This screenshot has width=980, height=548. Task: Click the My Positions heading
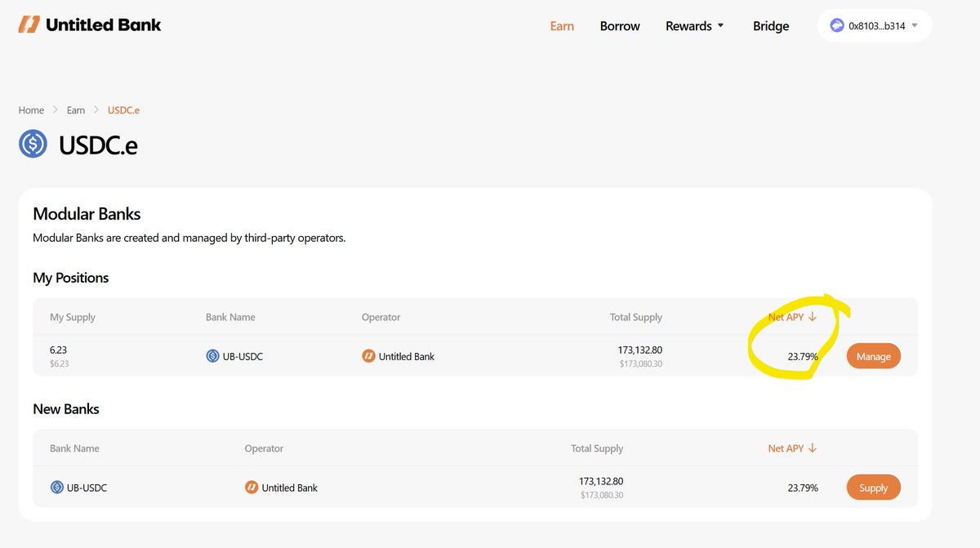pyautogui.click(x=71, y=278)
